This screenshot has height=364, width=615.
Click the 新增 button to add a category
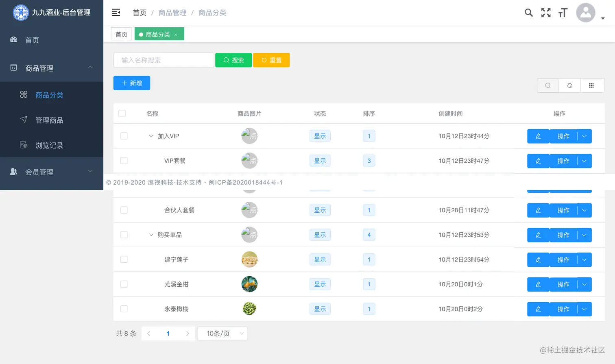[131, 83]
